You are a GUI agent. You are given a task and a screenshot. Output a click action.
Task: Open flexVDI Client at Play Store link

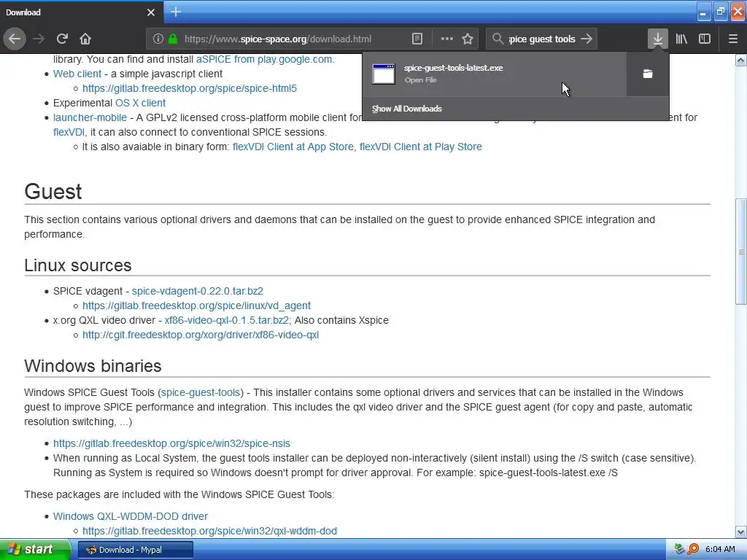coord(421,147)
